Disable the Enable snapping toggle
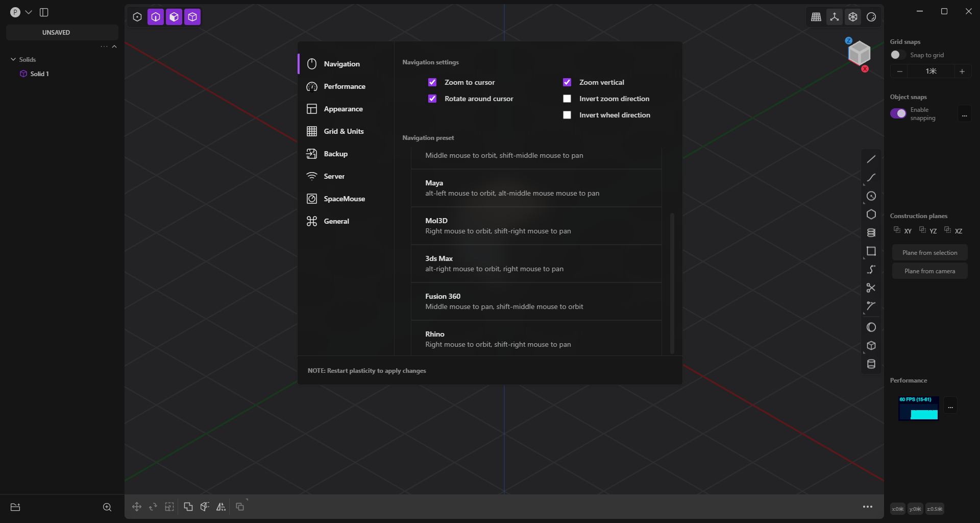Image resolution: width=980 pixels, height=523 pixels. [x=899, y=113]
